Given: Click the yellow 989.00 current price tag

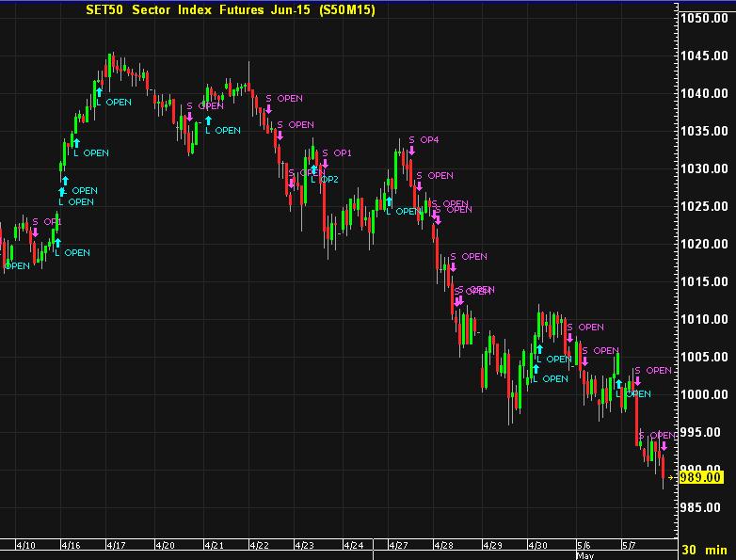Looking at the screenshot, I should [704, 478].
